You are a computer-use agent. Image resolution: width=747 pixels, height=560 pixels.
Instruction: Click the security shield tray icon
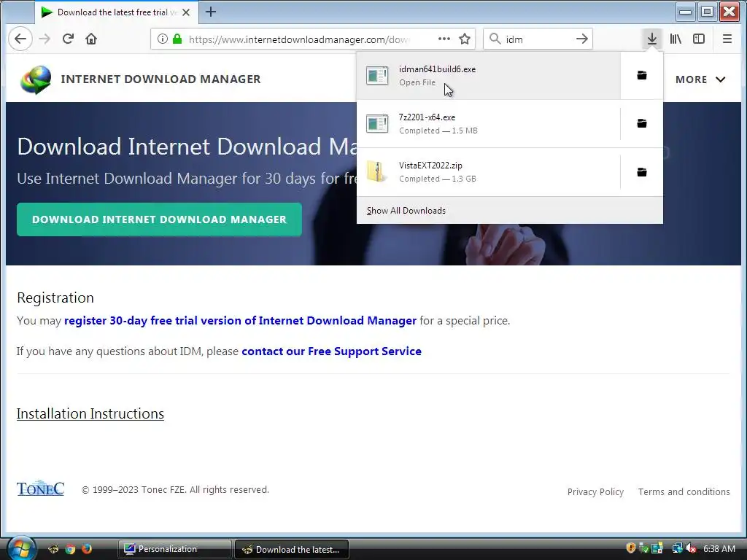631,548
